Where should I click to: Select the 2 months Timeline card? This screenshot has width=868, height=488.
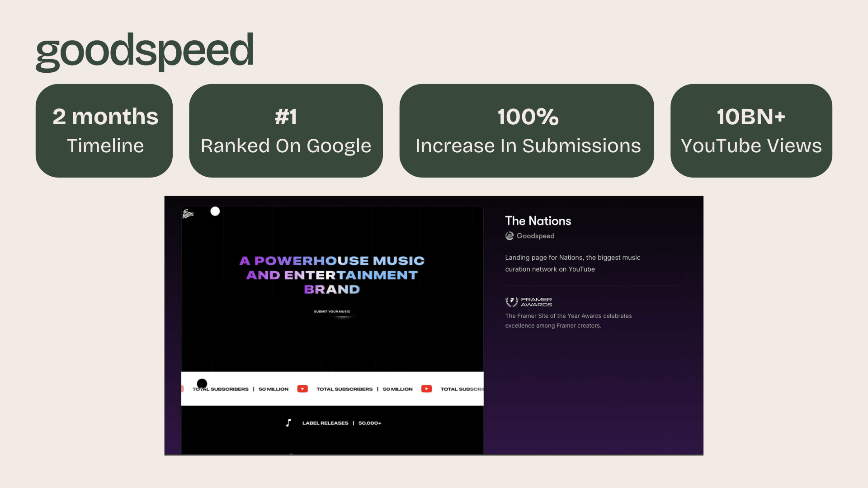(x=104, y=131)
